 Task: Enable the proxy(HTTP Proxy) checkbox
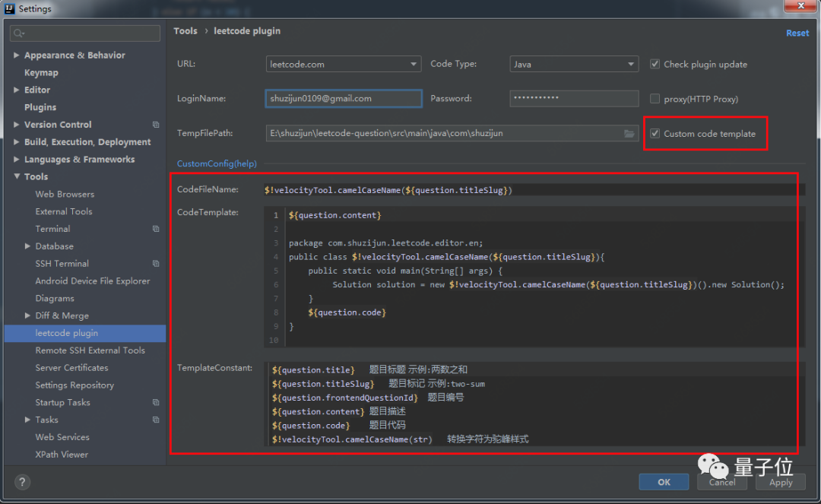(655, 99)
